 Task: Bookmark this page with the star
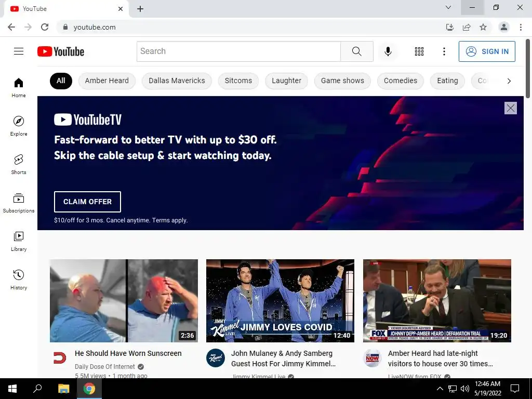(483, 27)
